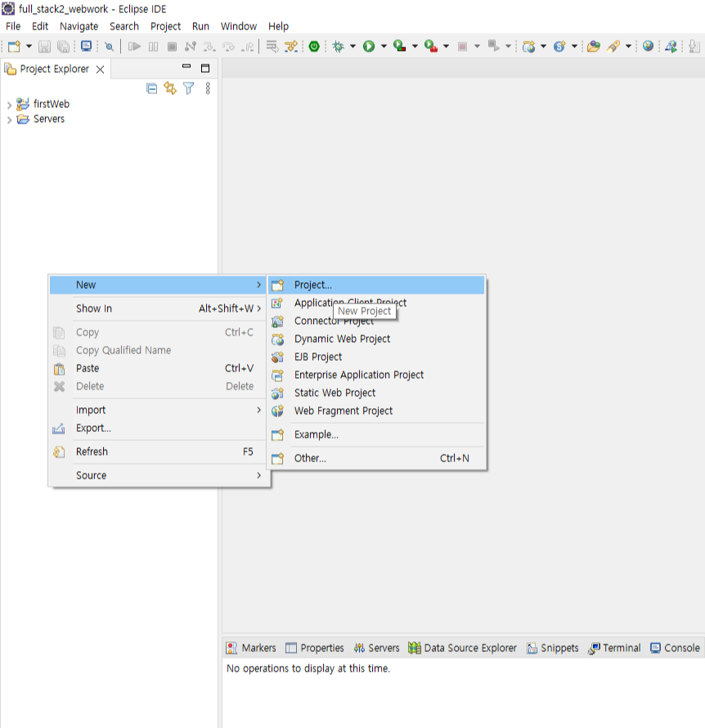Open the Navigate menu

click(x=79, y=26)
